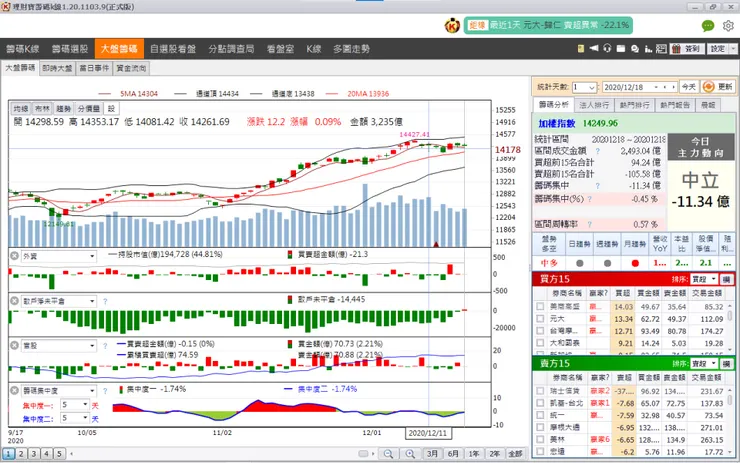Click the 今天 button
This screenshot has height=463, width=740.
(689, 87)
